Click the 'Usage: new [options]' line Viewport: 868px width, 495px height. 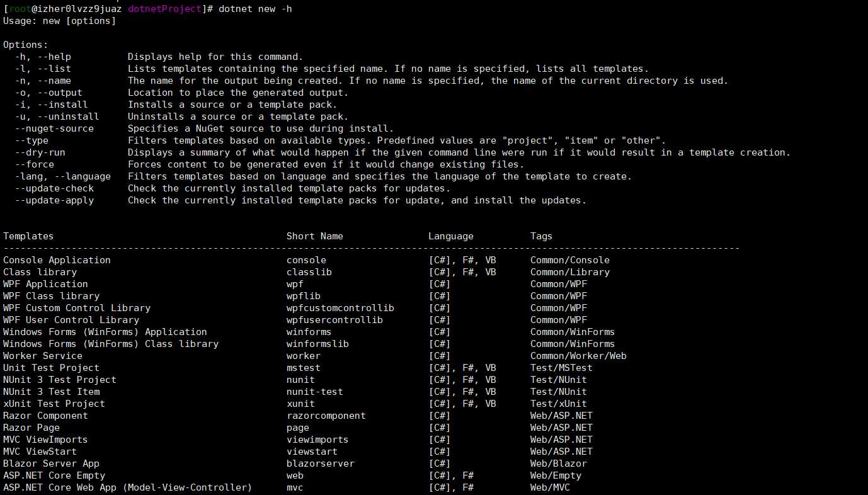[60, 21]
